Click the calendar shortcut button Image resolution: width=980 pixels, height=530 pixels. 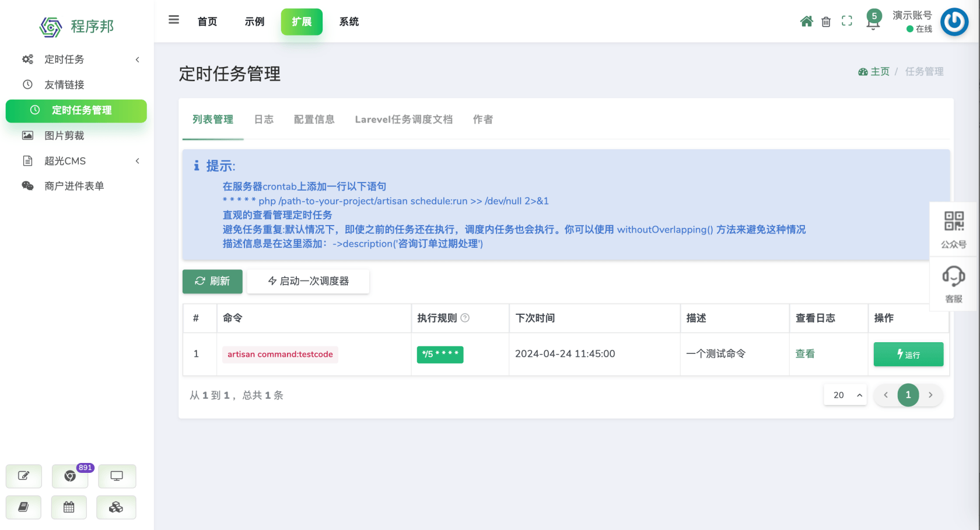(x=69, y=507)
